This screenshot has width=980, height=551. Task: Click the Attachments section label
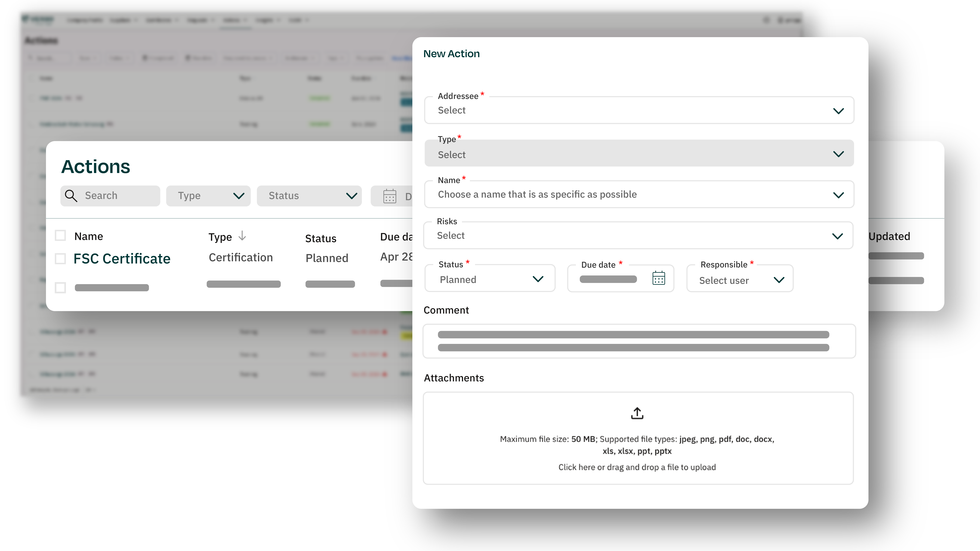[454, 378]
